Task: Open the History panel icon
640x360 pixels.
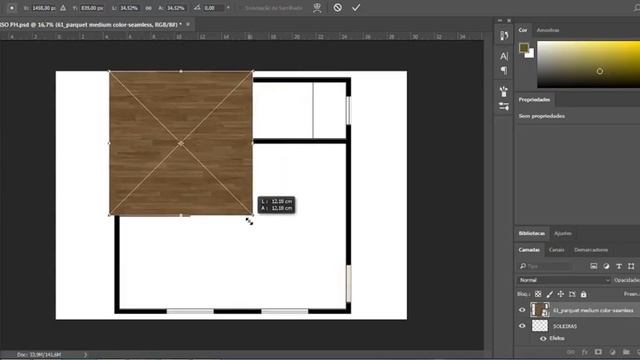Action: pyautogui.click(x=504, y=36)
